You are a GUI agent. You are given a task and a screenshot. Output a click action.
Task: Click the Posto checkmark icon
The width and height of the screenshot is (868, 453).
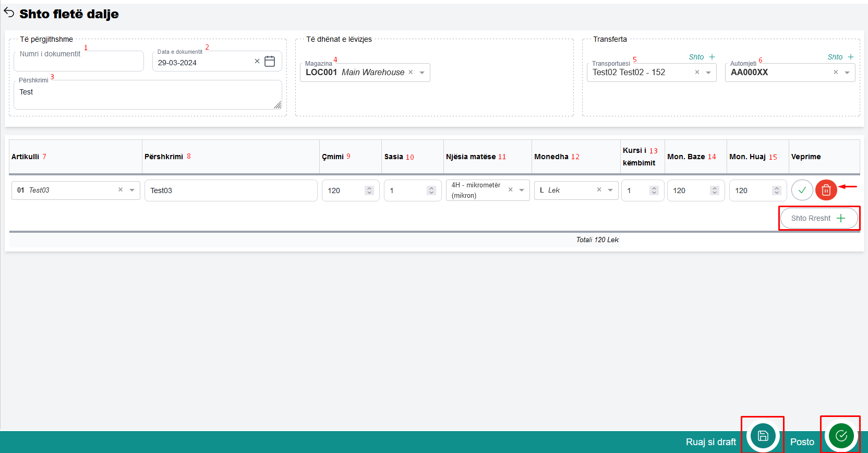click(x=841, y=436)
